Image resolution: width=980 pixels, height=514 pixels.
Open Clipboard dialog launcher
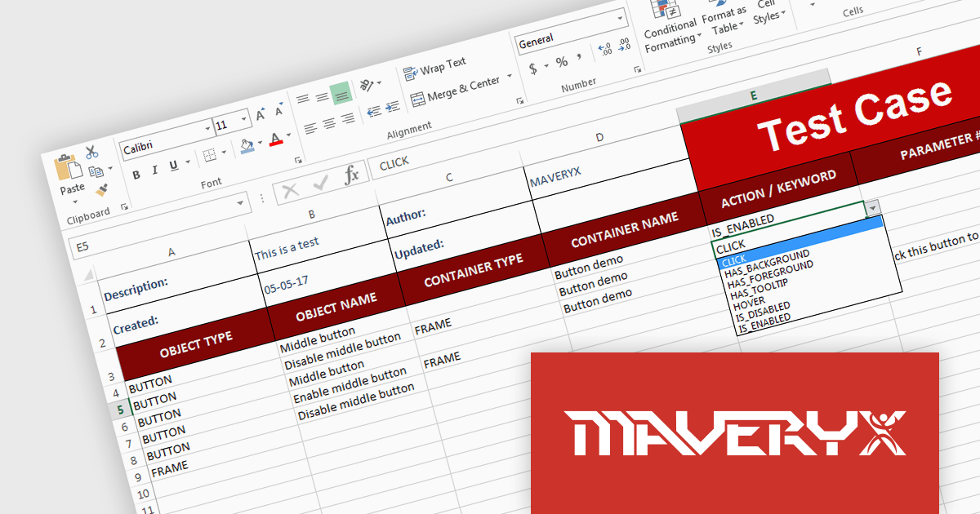pos(124,208)
